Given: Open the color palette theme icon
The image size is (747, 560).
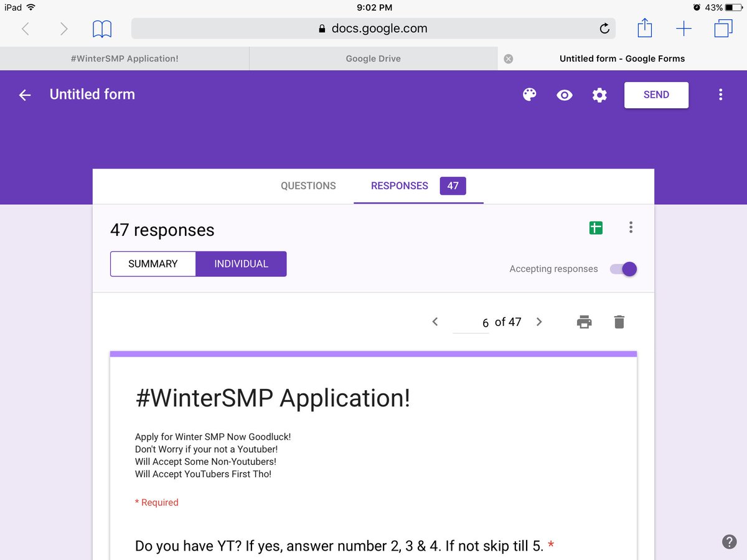Looking at the screenshot, I should [529, 95].
